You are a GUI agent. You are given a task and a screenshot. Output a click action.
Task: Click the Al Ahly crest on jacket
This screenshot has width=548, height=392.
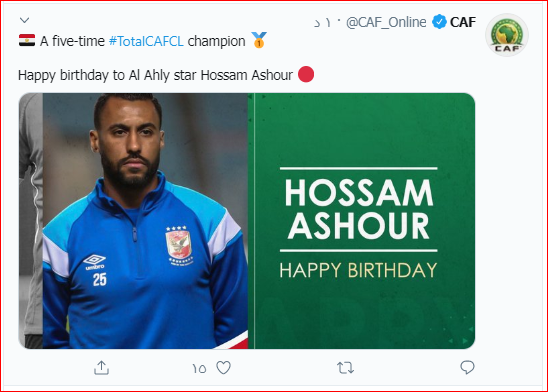click(179, 245)
